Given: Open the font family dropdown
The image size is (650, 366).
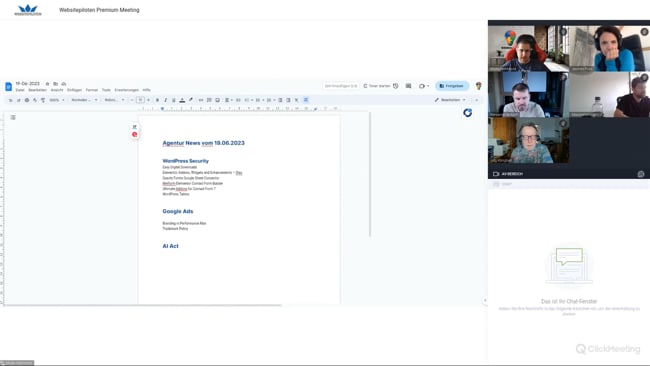Looking at the screenshot, I should click(x=114, y=100).
